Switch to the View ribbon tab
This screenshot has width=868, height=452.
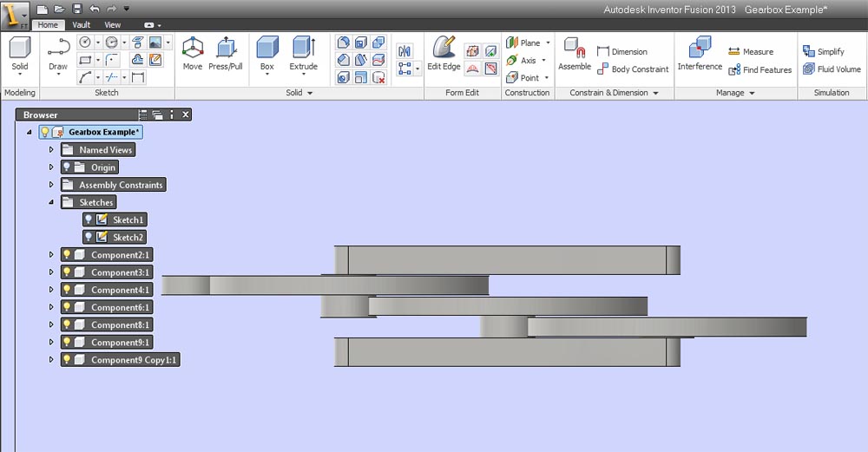(x=112, y=25)
